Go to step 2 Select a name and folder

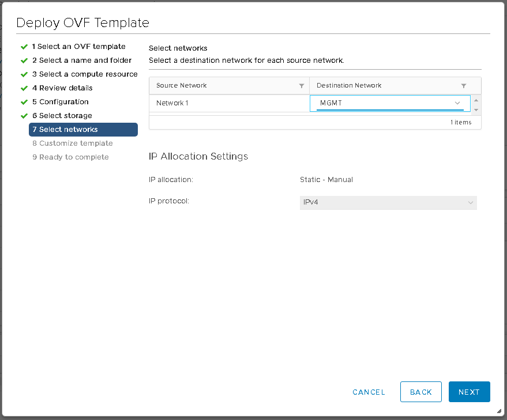(x=82, y=60)
